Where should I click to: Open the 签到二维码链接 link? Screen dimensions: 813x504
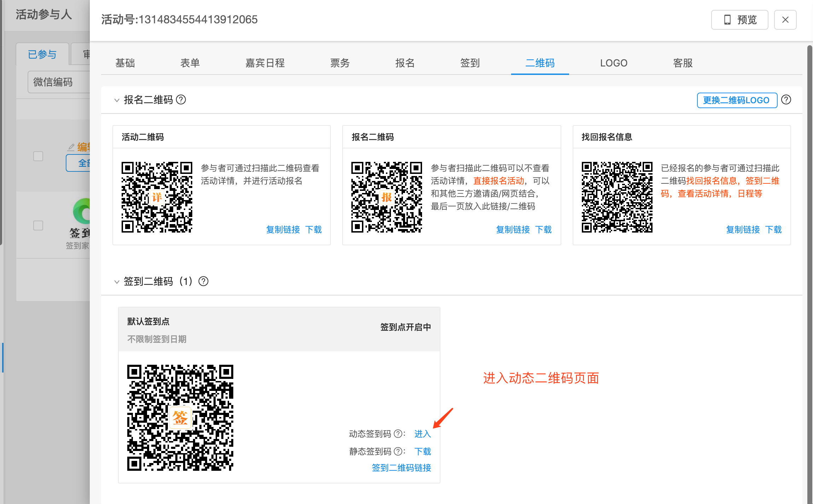point(402,468)
